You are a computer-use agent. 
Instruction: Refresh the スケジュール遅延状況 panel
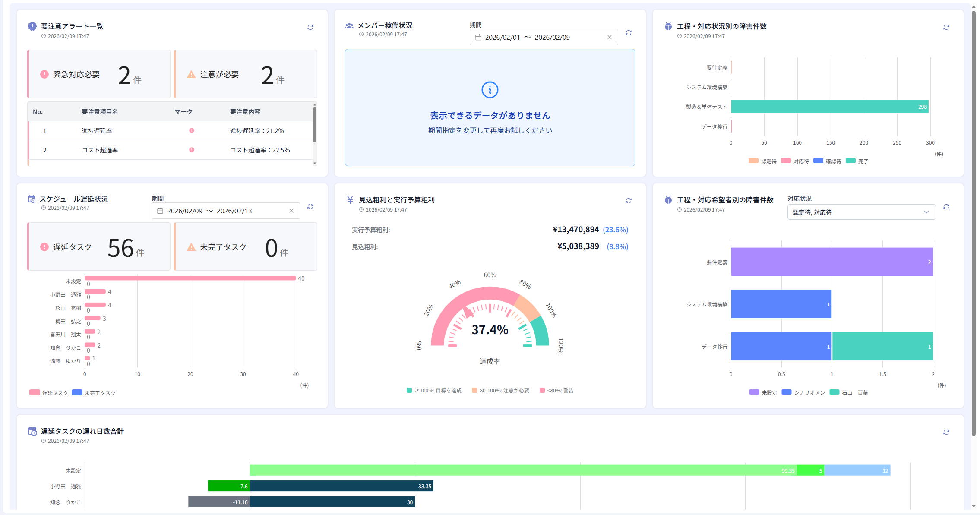[x=310, y=206]
